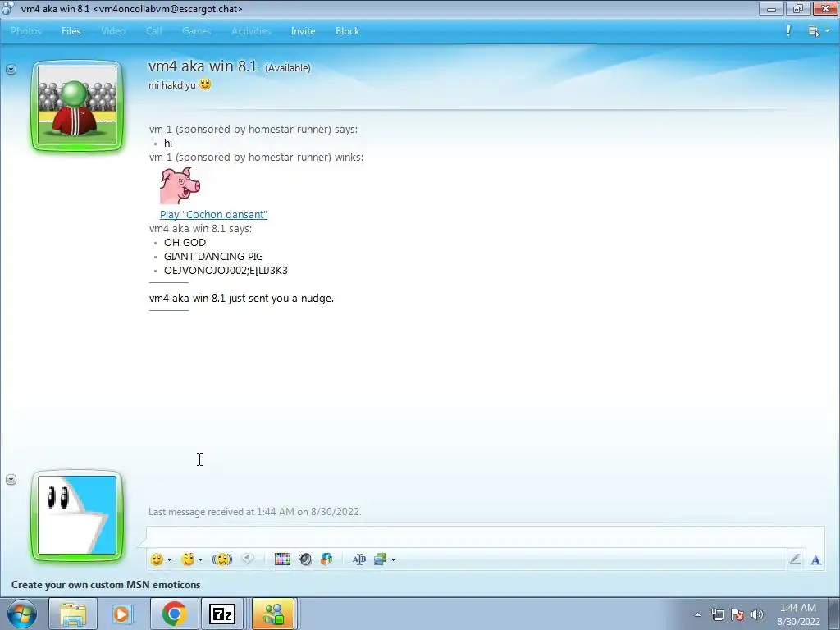Switch to text typing mode A icon
The height and width of the screenshot is (630, 840).
(x=815, y=559)
